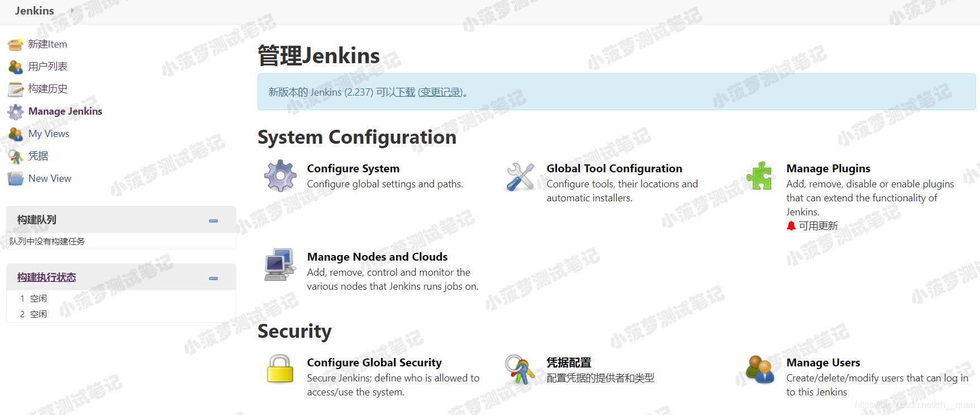Open the 变更记录 changelog link
The width and height of the screenshot is (980, 415).
click(x=441, y=92)
